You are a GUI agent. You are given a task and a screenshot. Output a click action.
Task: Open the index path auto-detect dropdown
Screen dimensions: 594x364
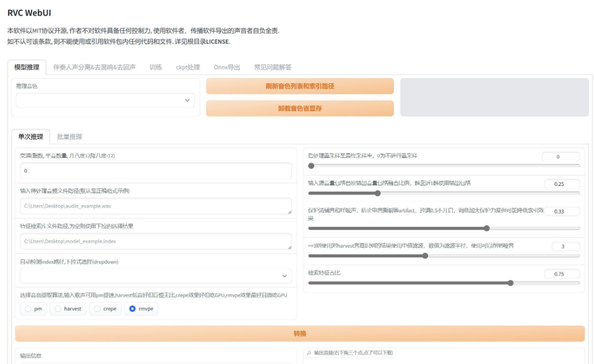(155, 275)
